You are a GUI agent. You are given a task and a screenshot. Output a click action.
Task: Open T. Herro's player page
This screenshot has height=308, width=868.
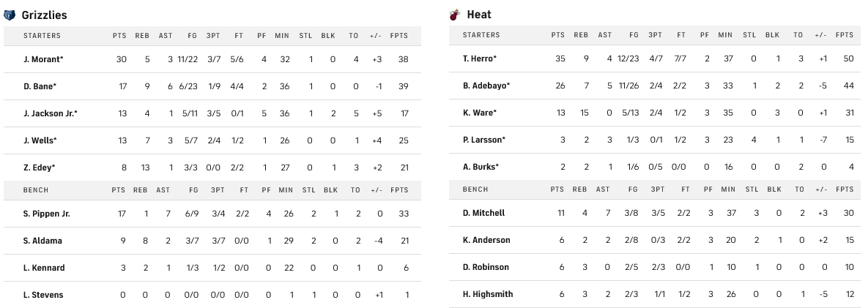pyautogui.click(x=480, y=59)
